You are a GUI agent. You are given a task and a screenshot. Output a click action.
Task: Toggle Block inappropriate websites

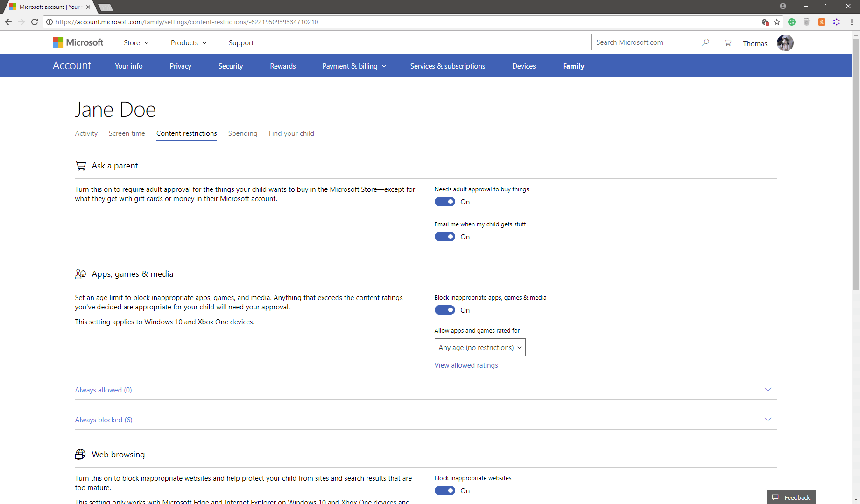coord(445,490)
